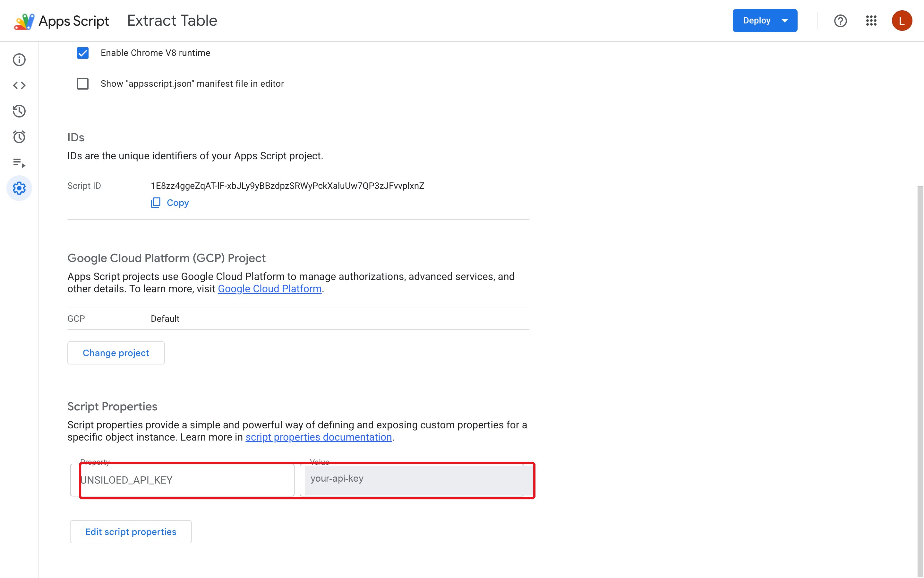Click Edit script properties button
This screenshot has width=924, height=578.
(x=131, y=532)
